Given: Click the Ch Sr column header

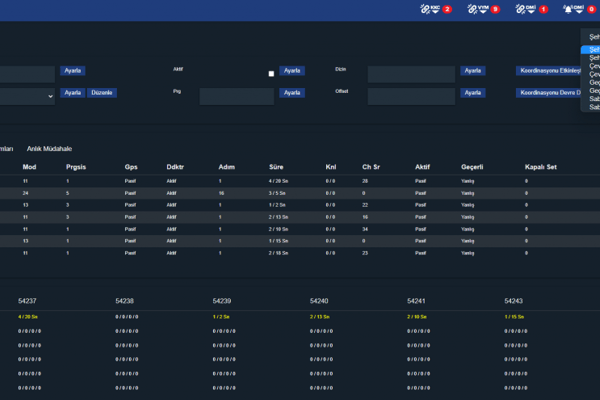Looking at the screenshot, I should click(371, 167).
